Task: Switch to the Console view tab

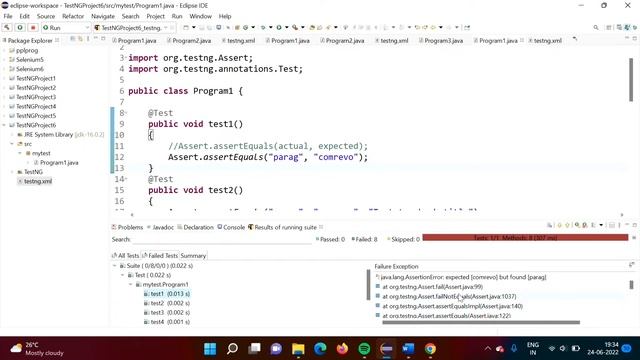Action: click(231, 227)
